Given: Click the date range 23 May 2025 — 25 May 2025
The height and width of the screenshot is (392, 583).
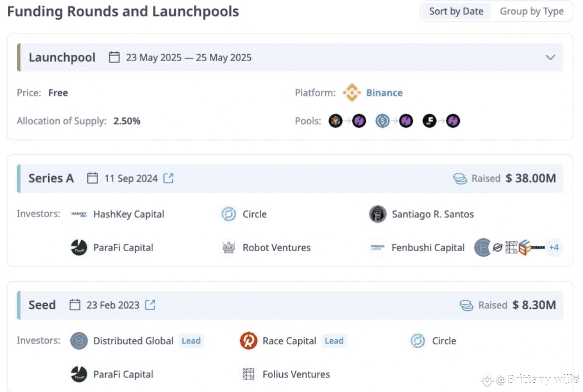Looking at the screenshot, I should [189, 58].
